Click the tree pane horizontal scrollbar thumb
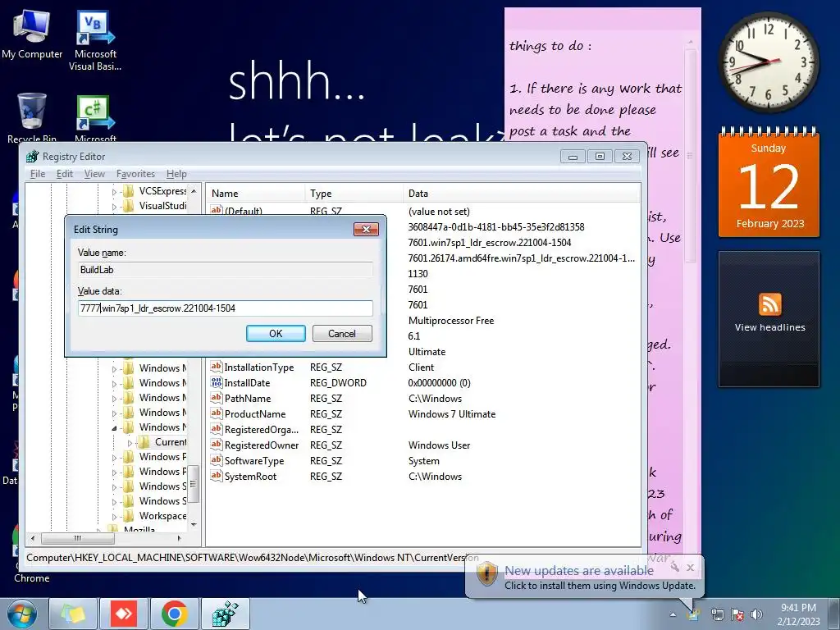 pyautogui.click(x=78, y=538)
